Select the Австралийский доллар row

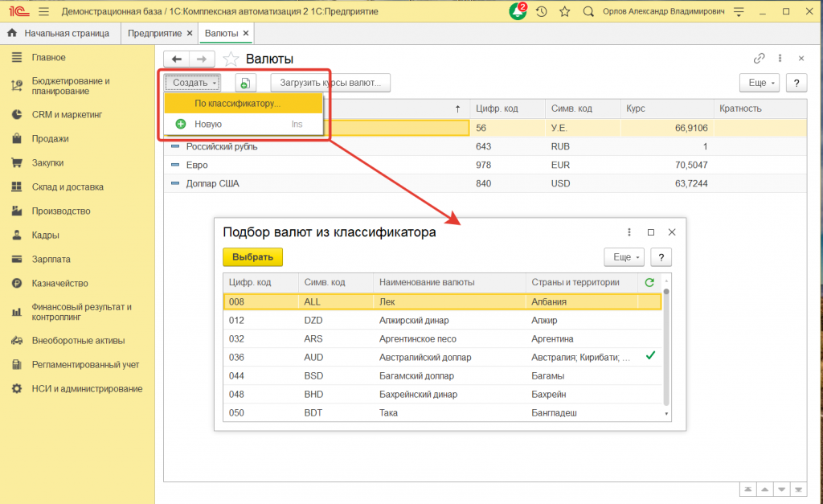pyautogui.click(x=425, y=357)
